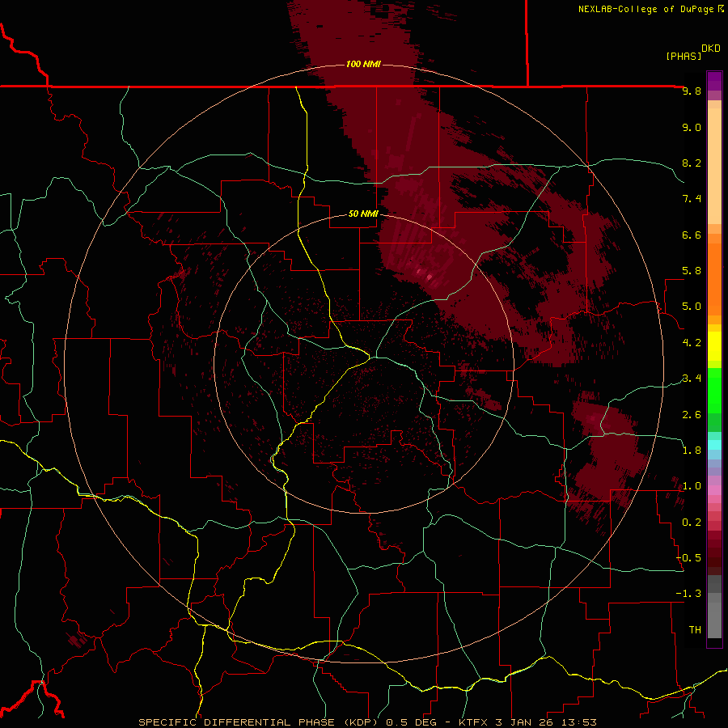
Task: Click the 1.0 legend scale value
Action: (x=692, y=486)
